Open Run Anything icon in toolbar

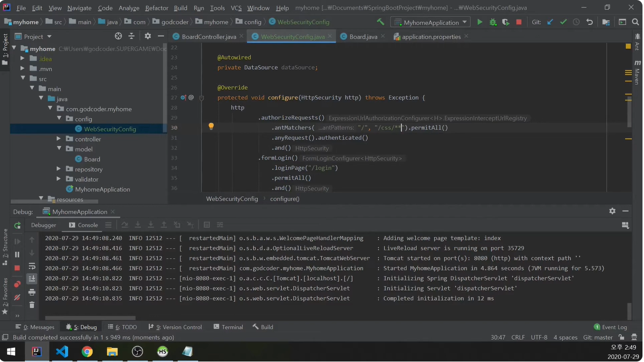point(622,22)
